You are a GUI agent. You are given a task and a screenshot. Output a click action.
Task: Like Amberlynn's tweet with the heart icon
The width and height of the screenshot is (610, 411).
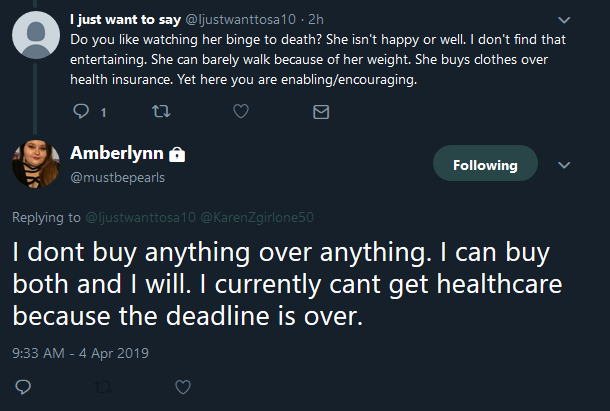tap(183, 387)
